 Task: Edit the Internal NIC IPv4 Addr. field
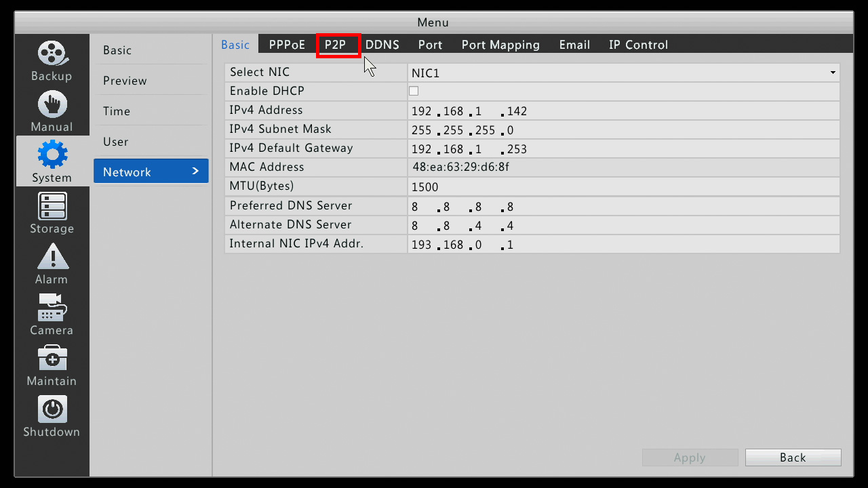tap(624, 244)
